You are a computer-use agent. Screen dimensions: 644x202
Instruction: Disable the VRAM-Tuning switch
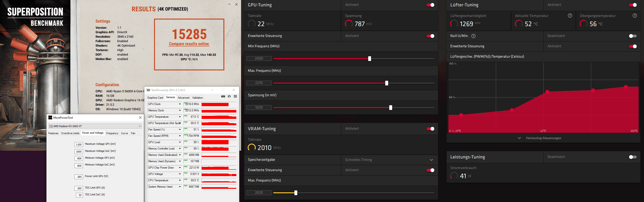pos(431,129)
